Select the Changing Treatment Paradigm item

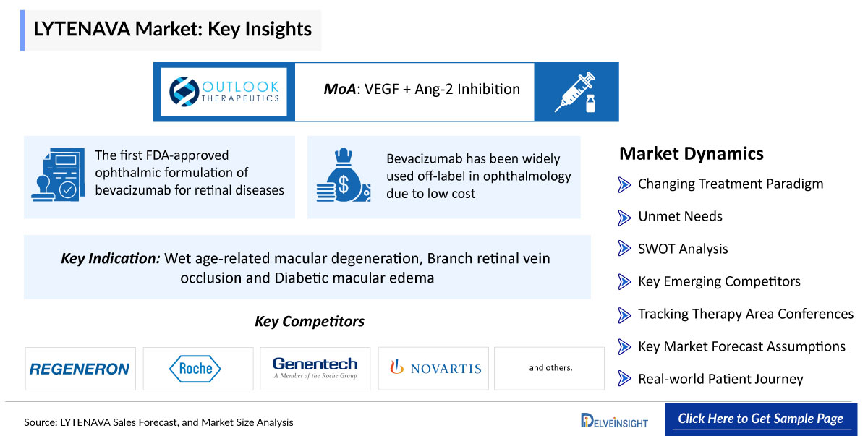click(731, 184)
